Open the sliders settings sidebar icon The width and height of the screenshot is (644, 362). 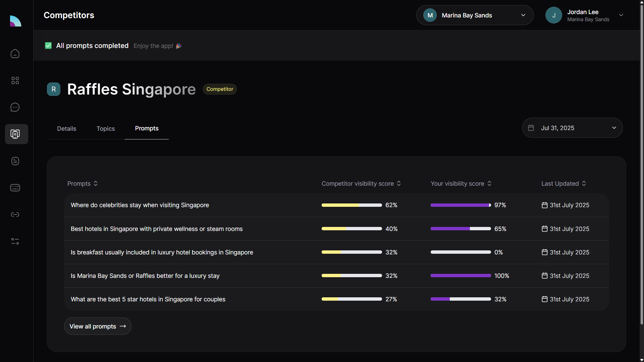(15, 241)
